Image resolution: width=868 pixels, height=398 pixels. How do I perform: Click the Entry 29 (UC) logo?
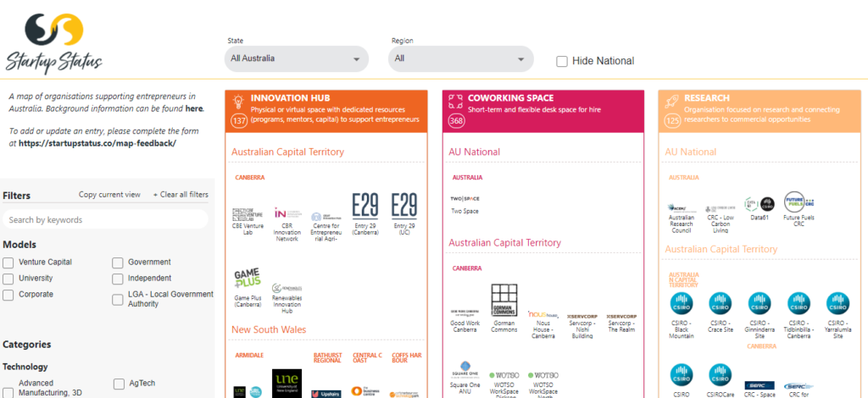[x=403, y=206]
